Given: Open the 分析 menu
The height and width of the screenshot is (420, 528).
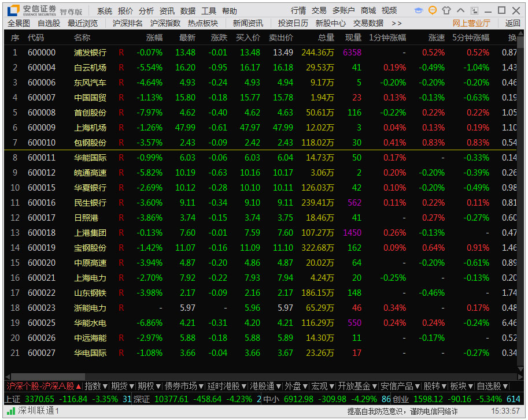Looking at the screenshot, I should 146,11.
